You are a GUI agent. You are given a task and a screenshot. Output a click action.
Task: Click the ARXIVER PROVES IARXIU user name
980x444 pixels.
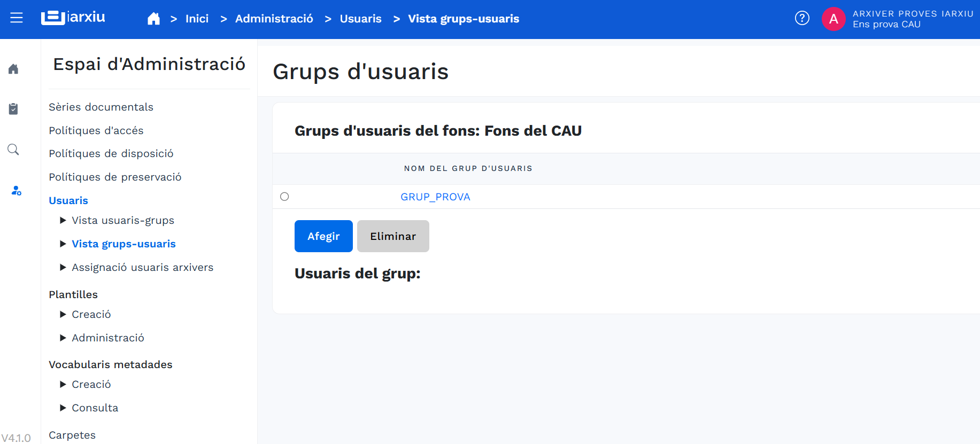[x=913, y=13]
